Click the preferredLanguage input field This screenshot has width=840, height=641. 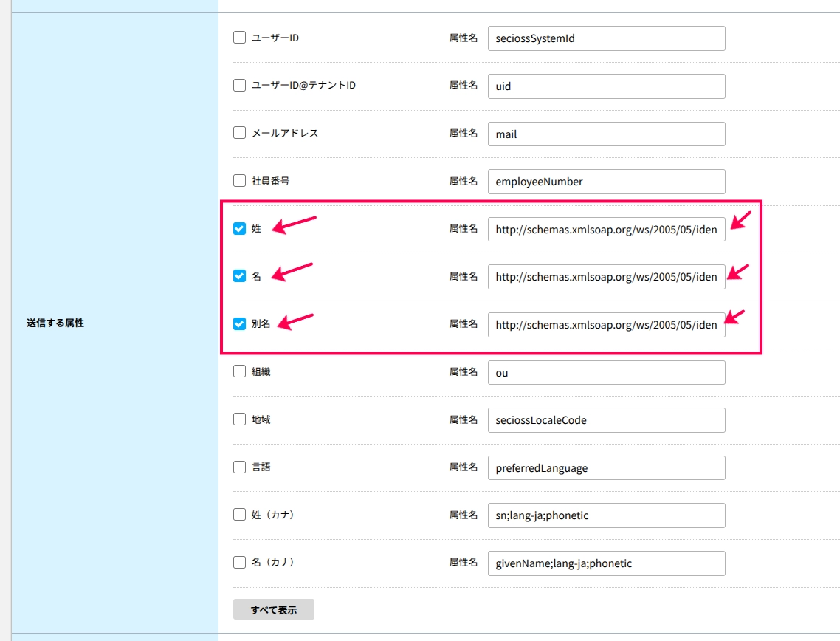coord(607,468)
